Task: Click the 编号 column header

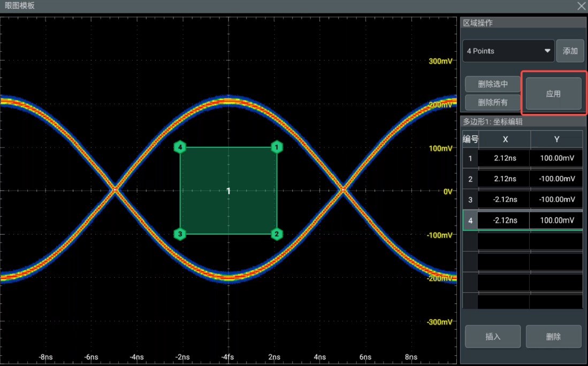Action: pyautogui.click(x=470, y=139)
